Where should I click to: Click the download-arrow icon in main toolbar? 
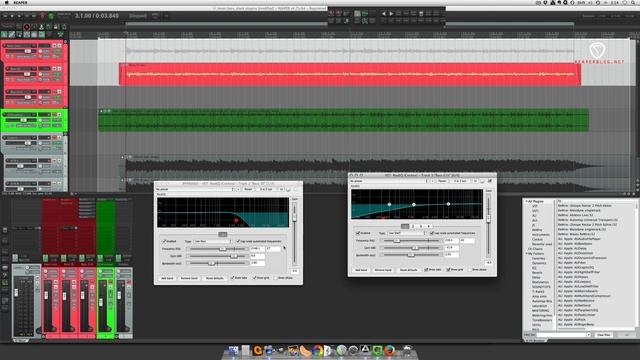tap(41, 27)
